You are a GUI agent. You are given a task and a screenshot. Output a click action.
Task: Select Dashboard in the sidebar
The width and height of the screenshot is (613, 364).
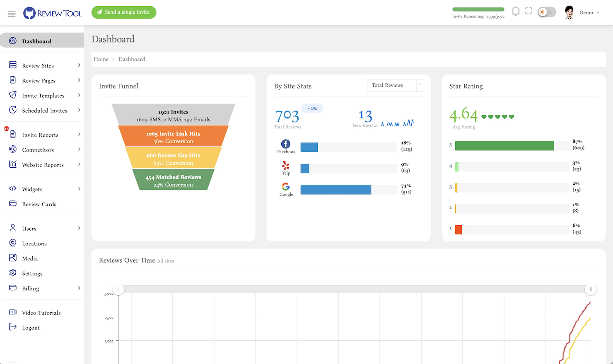36,40
